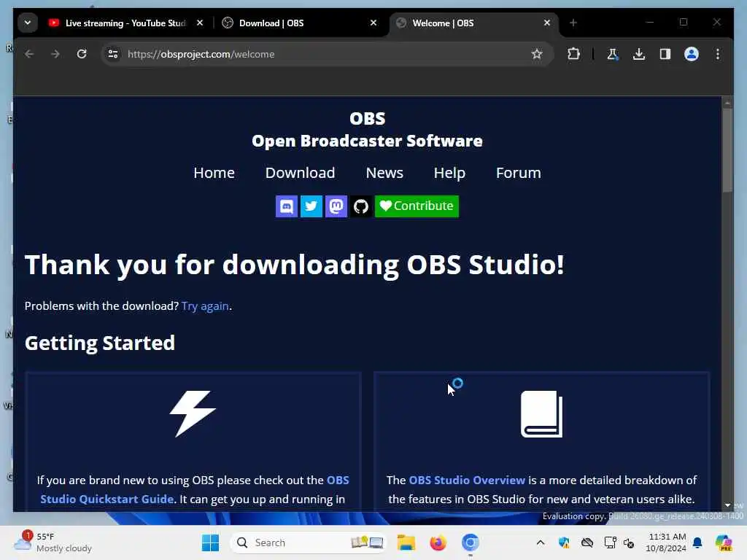Go back in browser history
This screenshot has width=747, height=560.
[x=29, y=54]
